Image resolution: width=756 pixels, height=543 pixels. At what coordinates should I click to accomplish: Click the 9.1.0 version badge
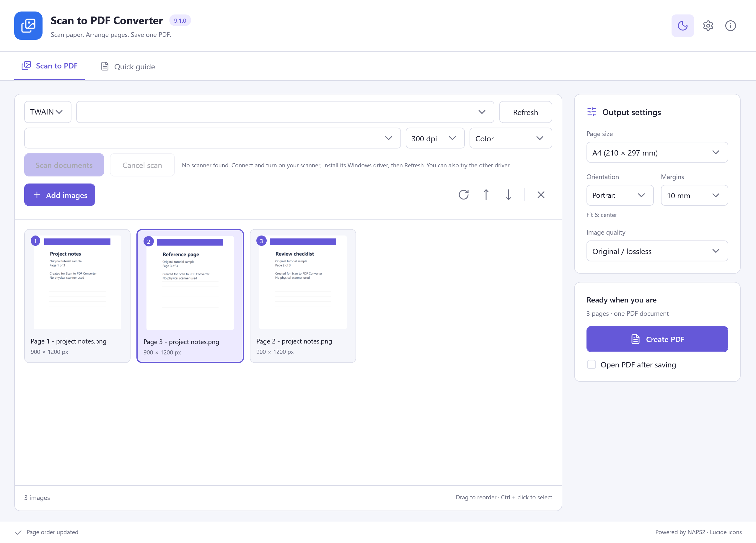click(180, 20)
